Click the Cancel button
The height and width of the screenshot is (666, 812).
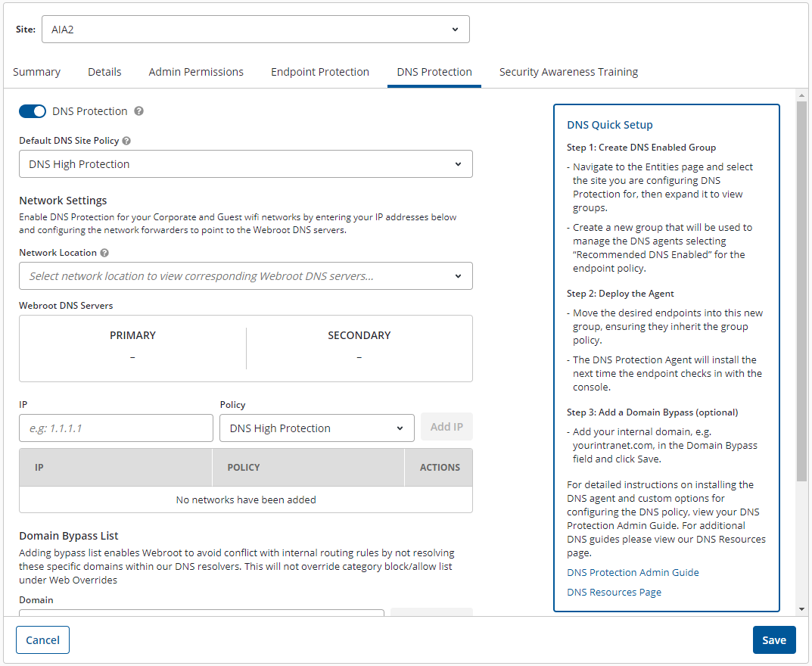(42, 640)
